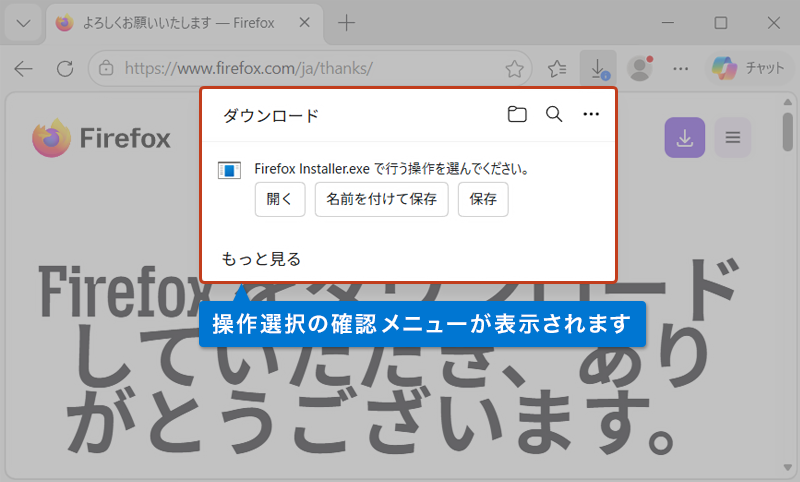Click the Firefox Installer.exe file icon

(229, 170)
